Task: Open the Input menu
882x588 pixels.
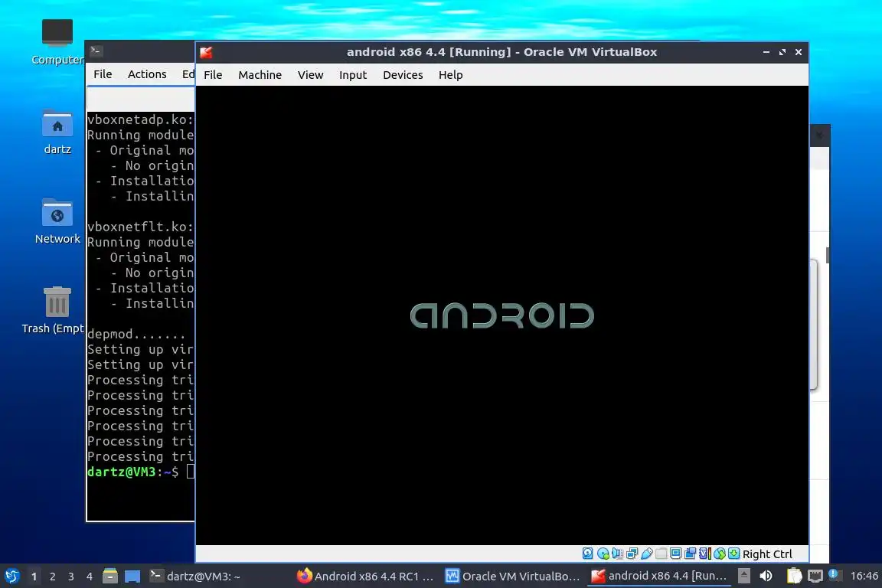Action: pos(353,75)
